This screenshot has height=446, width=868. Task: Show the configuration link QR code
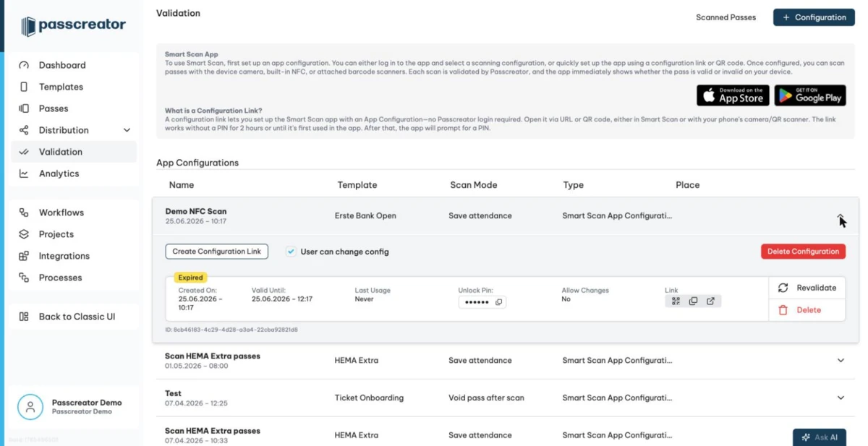point(676,301)
